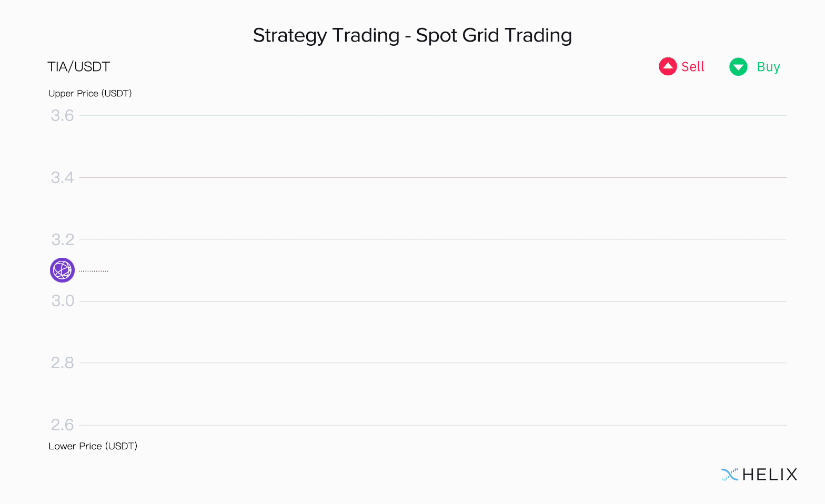Click the HELIX brand text
825x504 pixels.
770,475
